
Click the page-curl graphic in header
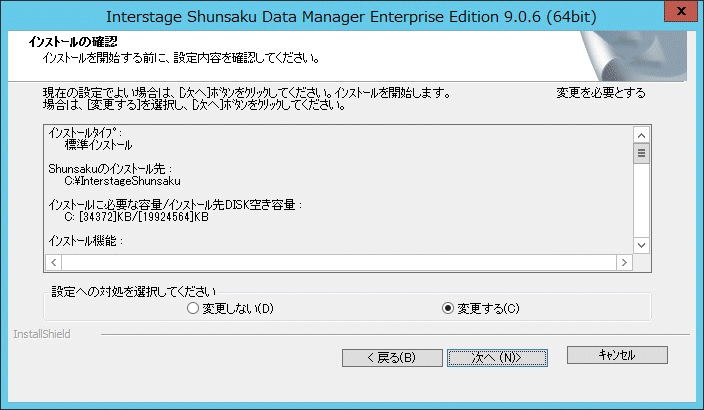coord(633,56)
